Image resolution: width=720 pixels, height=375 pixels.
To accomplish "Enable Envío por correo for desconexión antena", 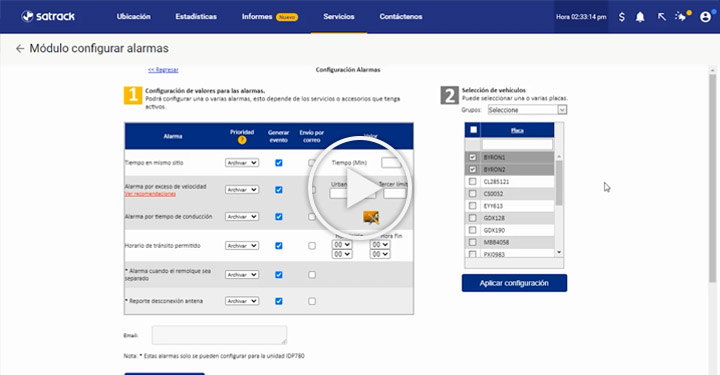I will (x=312, y=301).
